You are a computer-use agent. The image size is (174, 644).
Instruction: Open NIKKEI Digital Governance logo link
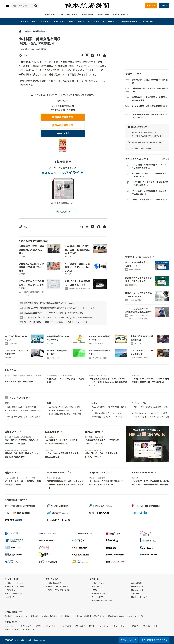click(20, 506)
